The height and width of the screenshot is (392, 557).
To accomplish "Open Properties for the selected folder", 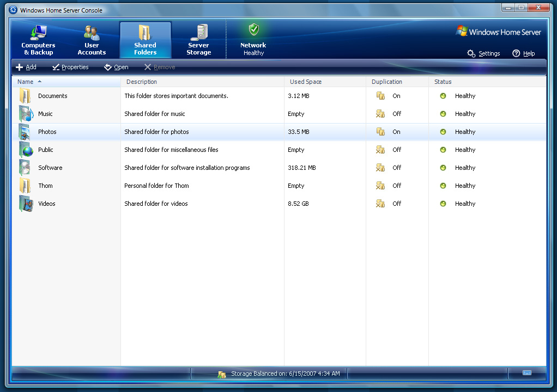I will point(70,67).
